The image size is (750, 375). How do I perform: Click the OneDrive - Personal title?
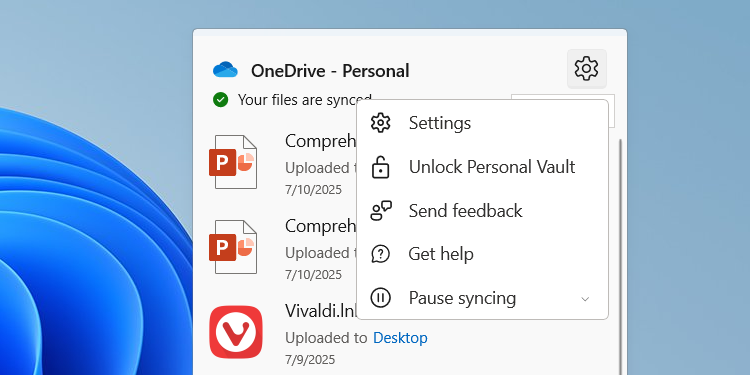tap(330, 71)
